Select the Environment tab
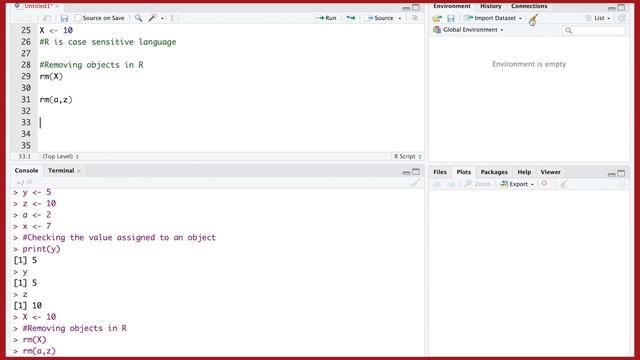Viewport: 640px width, 360px height. point(452,6)
